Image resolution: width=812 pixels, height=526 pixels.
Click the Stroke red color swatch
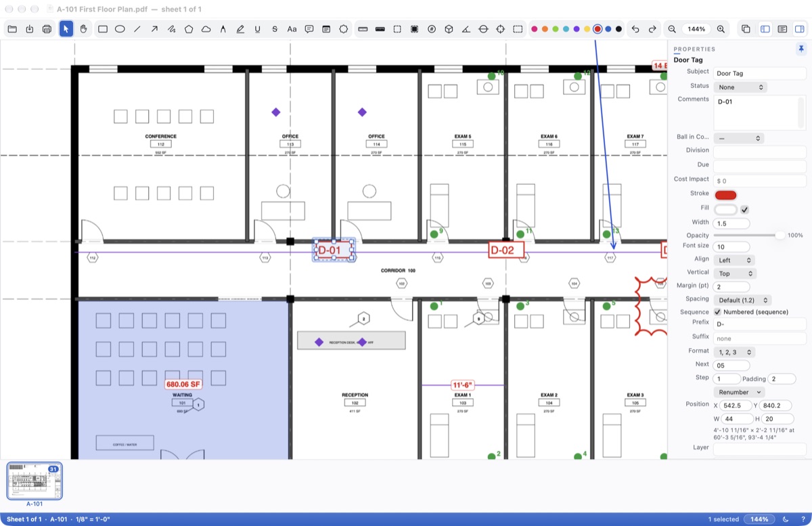(x=725, y=195)
